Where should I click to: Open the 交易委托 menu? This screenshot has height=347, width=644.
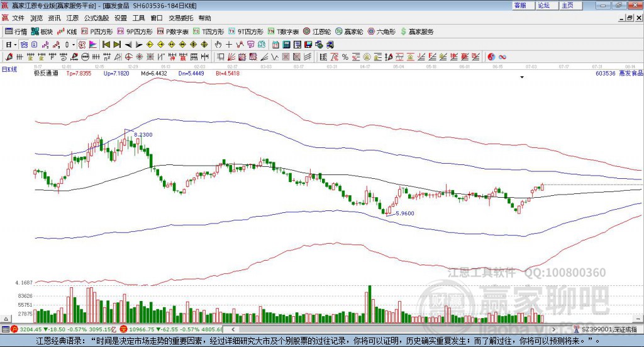point(180,18)
